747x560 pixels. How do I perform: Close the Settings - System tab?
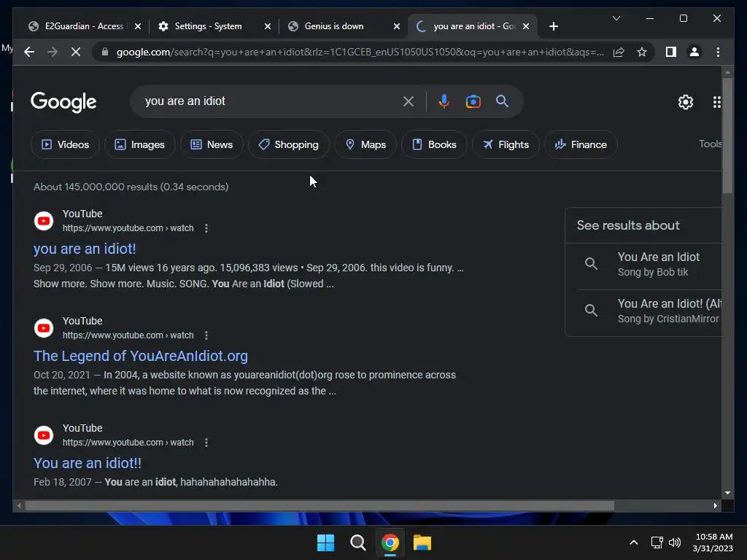coord(267,26)
